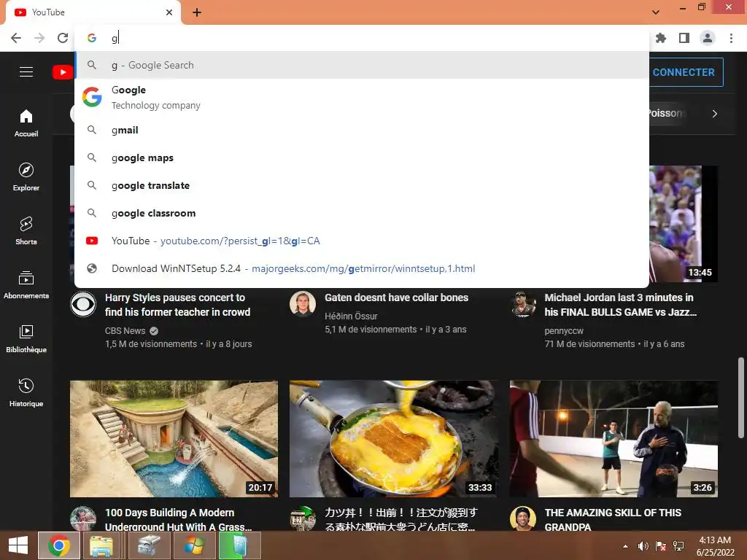
Task: Open the Windows Start button
Action: pos(18,545)
